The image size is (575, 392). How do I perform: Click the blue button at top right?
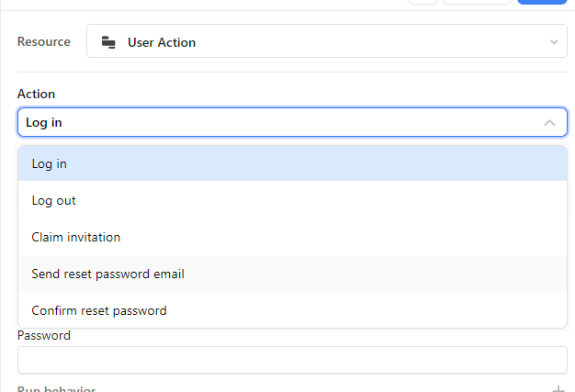[542, 2]
